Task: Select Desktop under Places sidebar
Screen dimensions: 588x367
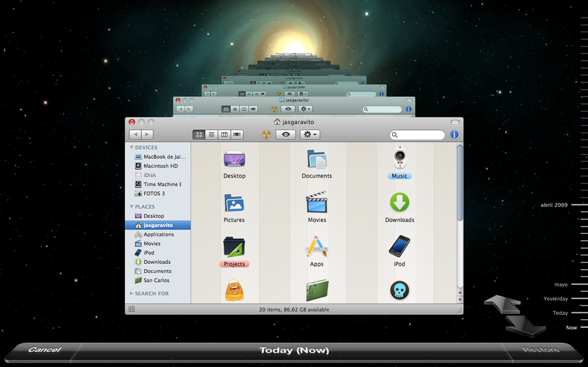Action: coord(149,216)
